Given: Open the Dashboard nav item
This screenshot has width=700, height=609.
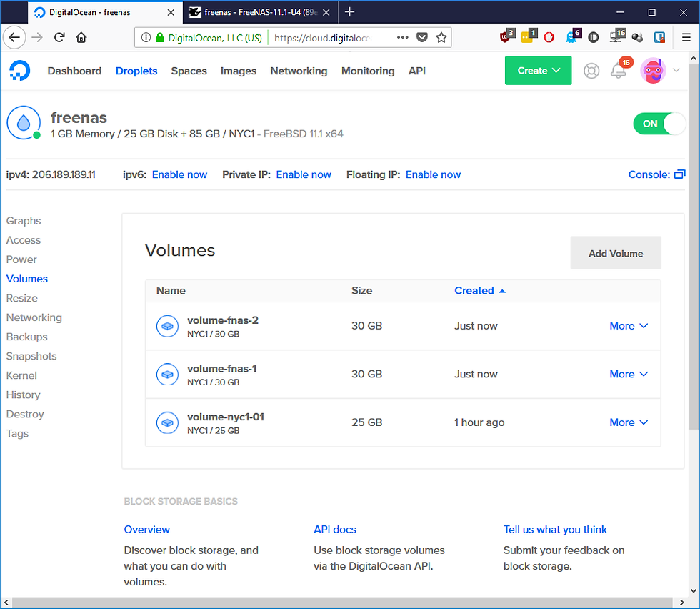Looking at the screenshot, I should [74, 71].
